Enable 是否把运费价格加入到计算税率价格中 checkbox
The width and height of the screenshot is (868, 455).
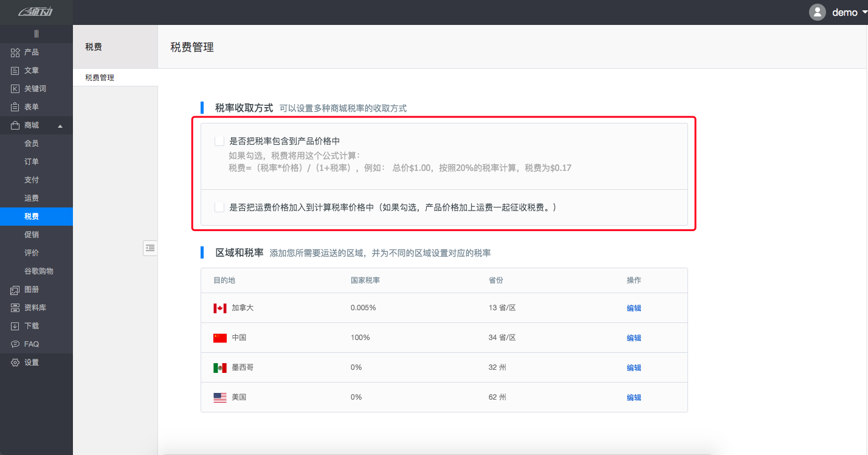tap(219, 207)
